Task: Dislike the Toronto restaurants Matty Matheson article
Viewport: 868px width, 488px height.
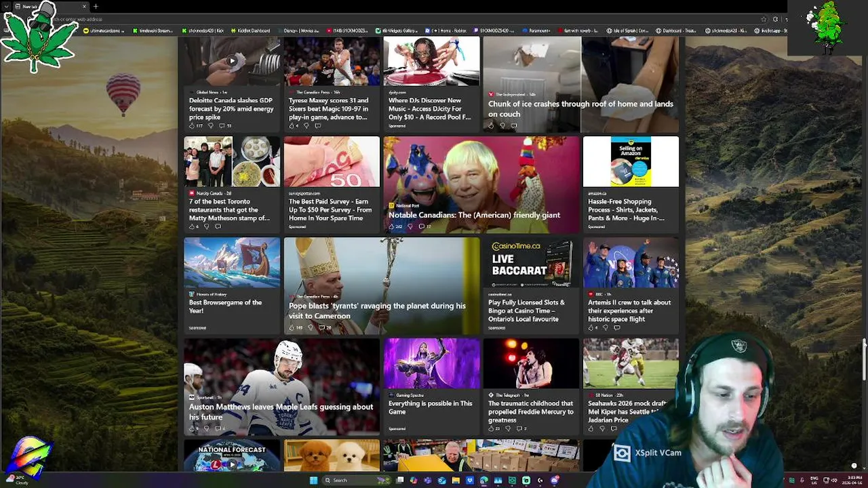Action: (207, 226)
